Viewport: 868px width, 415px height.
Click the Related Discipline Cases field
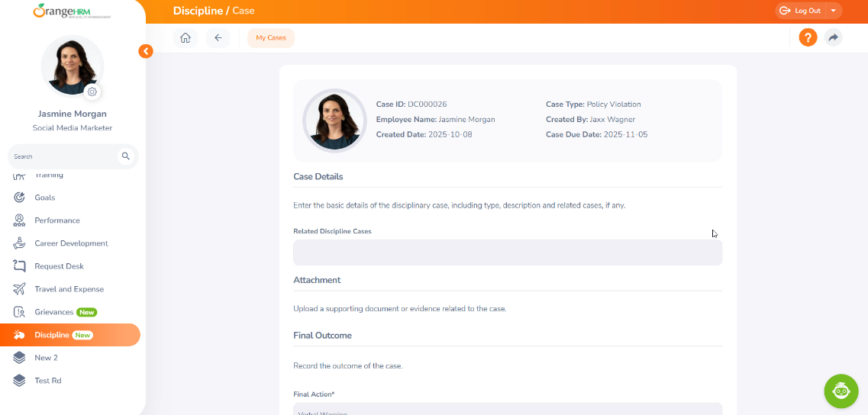[508, 253]
